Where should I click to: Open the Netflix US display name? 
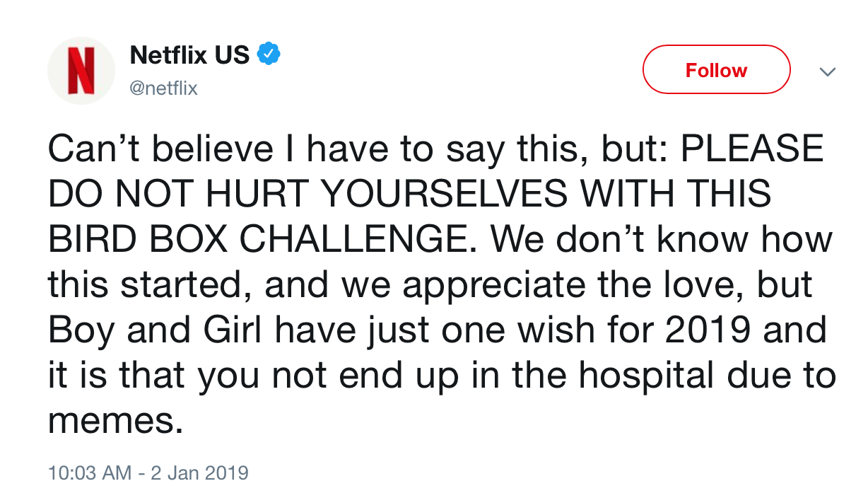tap(189, 54)
